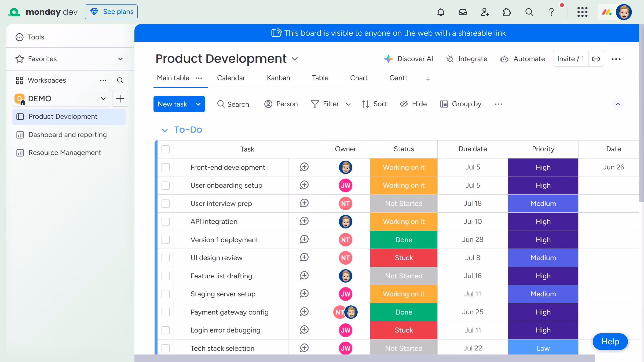
Task: Open Main table view options dots
Action: point(199,78)
